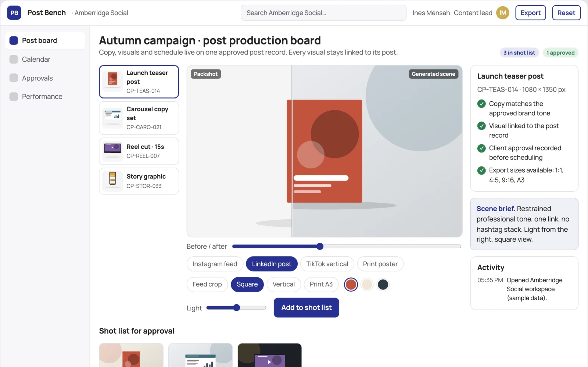Choose the Print A3 format chip
The image size is (588, 367).
[x=321, y=284]
